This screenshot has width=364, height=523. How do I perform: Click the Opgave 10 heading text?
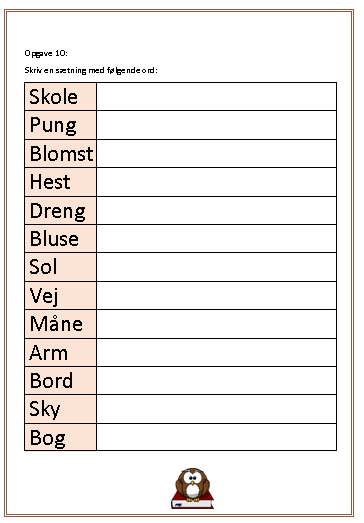46,53
